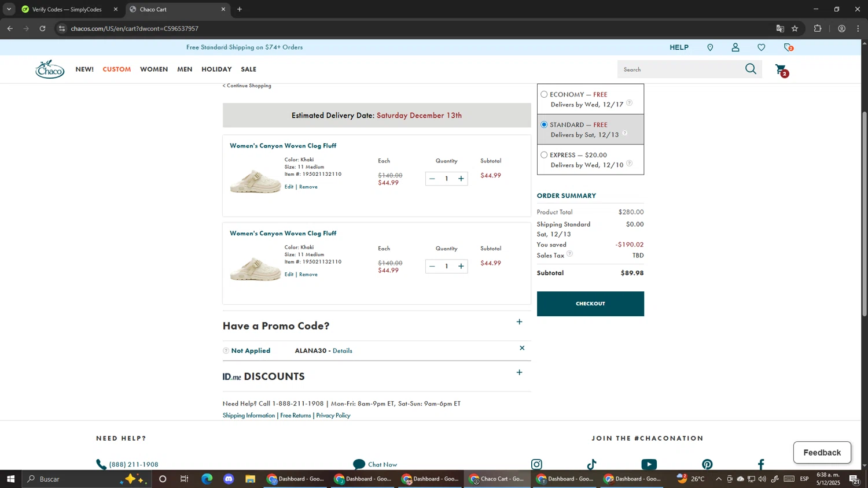The height and width of the screenshot is (488, 868).
Task: Click the search magnifier icon
Action: (x=751, y=69)
